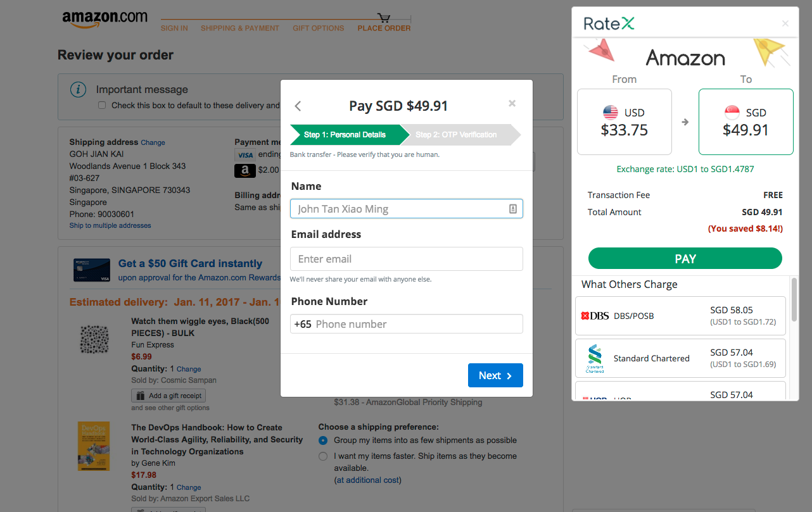Image resolution: width=812 pixels, height=512 pixels.
Task: Click the RateX logo
Action: click(x=609, y=24)
